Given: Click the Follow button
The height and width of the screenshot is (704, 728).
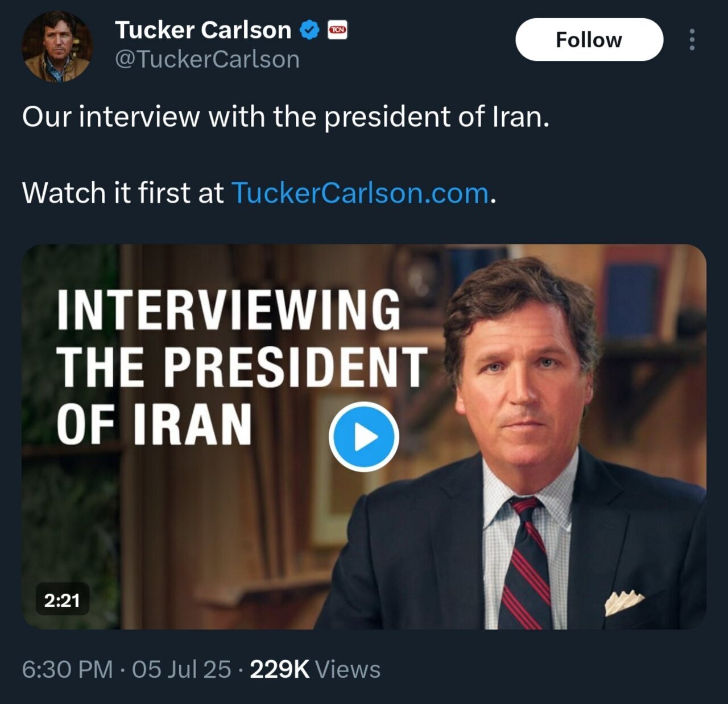Looking at the screenshot, I should pos(589,40).
